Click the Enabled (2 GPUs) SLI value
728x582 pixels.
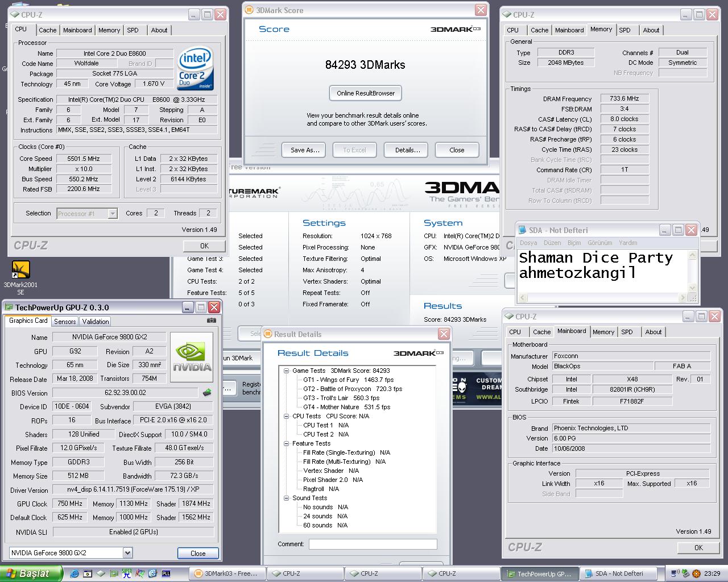(134, 532)
